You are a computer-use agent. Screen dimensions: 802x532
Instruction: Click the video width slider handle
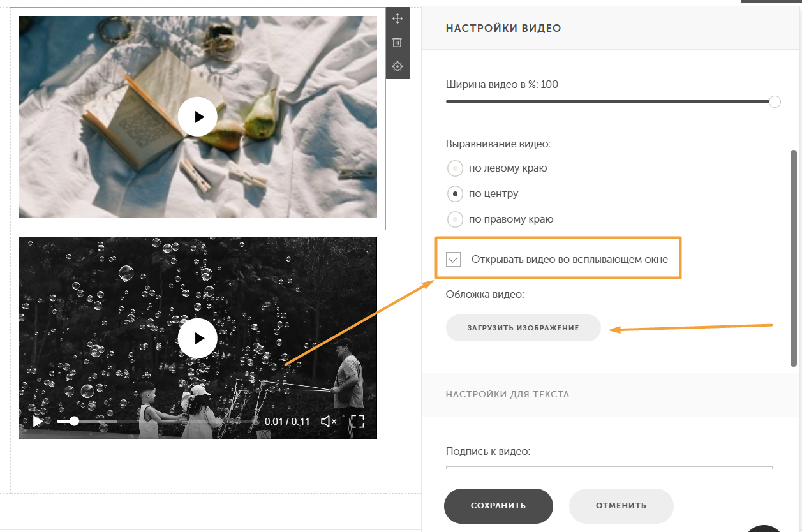point(775,101)
